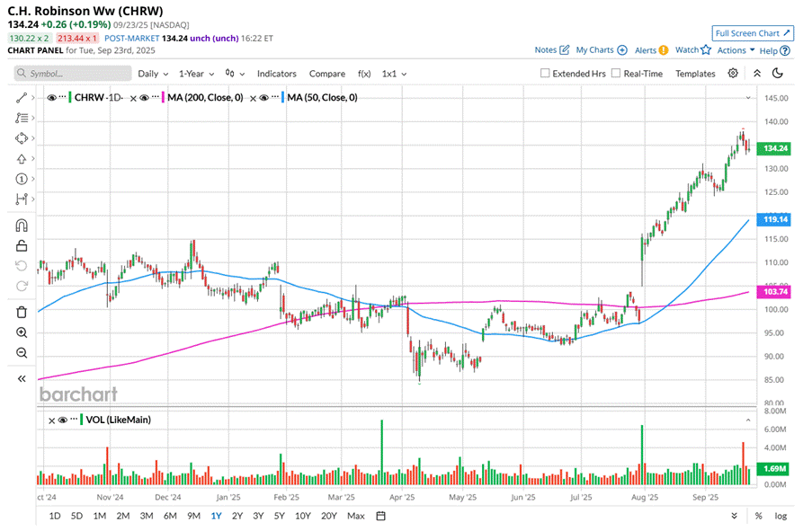
Task: Expand the measure tool options arrow
Action: 33,199
